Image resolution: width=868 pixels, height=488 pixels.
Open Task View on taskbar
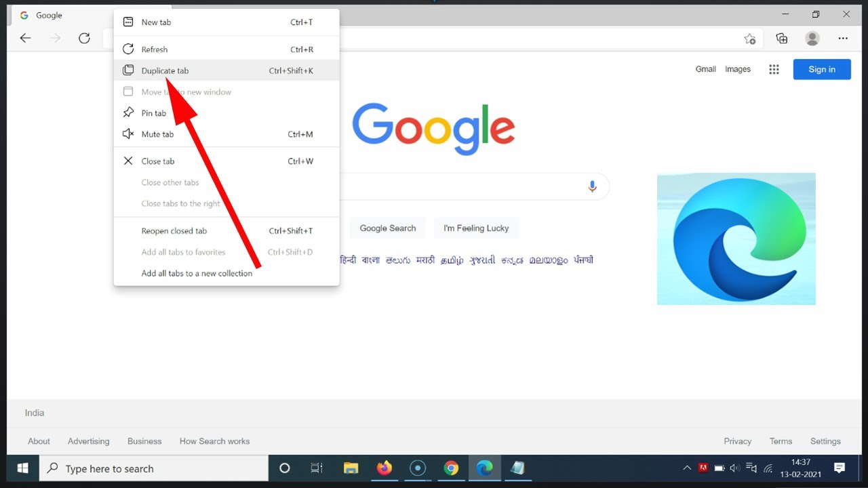317,468
